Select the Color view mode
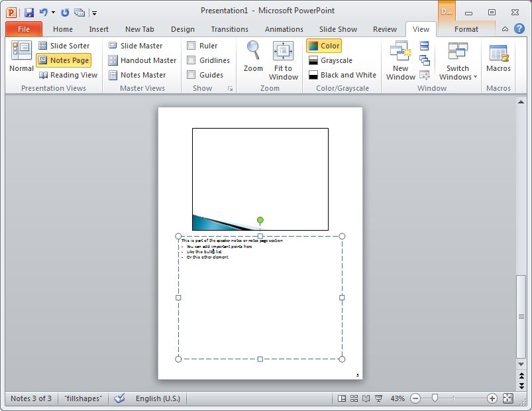Image resolution: width=532 pixels, height=411 pixels. (x=324, y=45)
